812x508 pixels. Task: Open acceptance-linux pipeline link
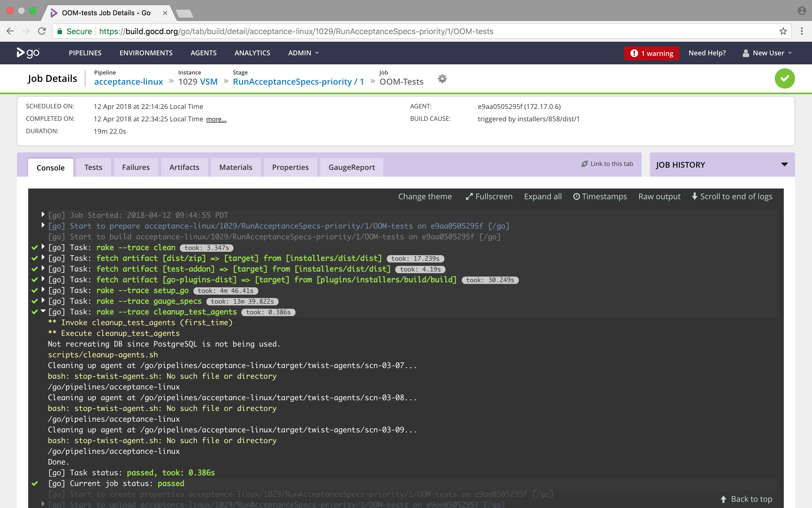pos(129,82)
